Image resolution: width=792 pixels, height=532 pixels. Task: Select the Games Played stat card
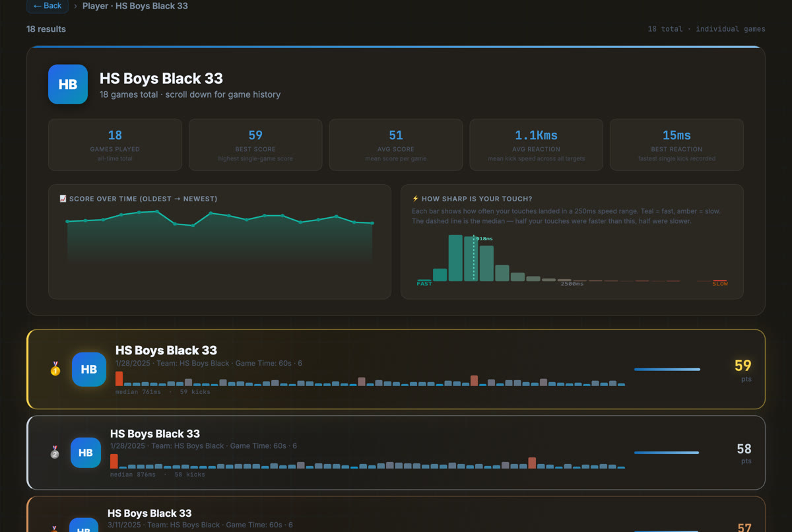pyautogui.click(x=115, y=145)
